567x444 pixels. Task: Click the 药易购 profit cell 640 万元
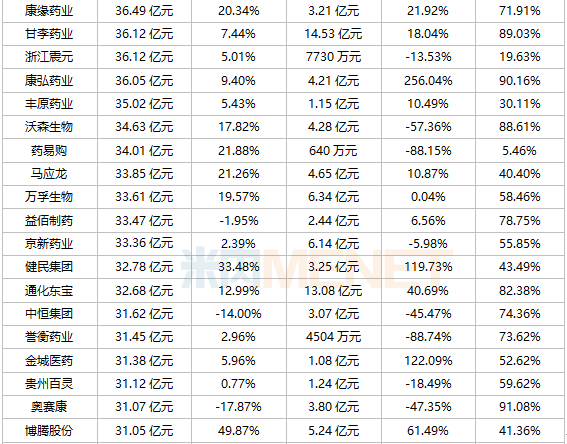pos(333,150)
